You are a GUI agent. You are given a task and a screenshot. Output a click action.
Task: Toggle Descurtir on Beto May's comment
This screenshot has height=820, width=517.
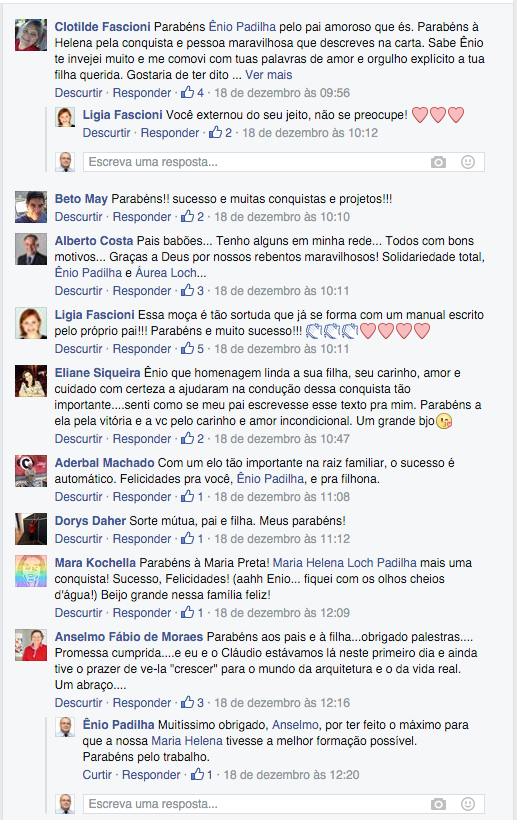click(x=78, y=217)
